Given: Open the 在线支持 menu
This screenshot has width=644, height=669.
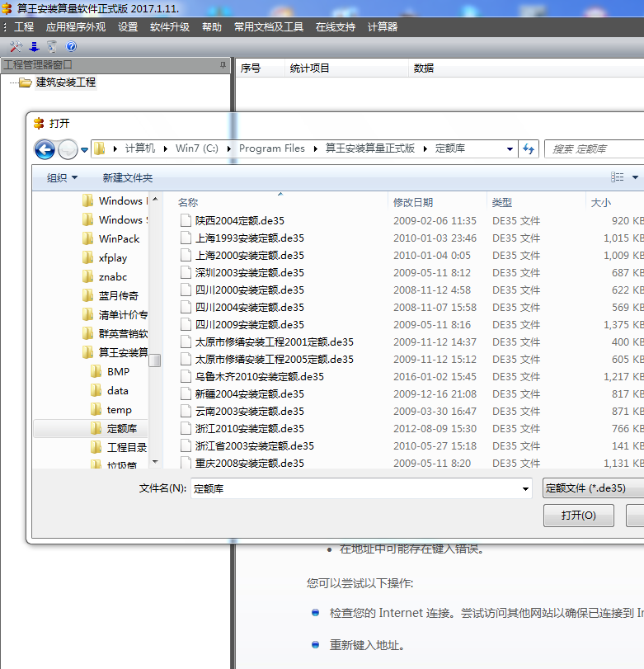Looking at the screenshot, I should coord(336,27).
